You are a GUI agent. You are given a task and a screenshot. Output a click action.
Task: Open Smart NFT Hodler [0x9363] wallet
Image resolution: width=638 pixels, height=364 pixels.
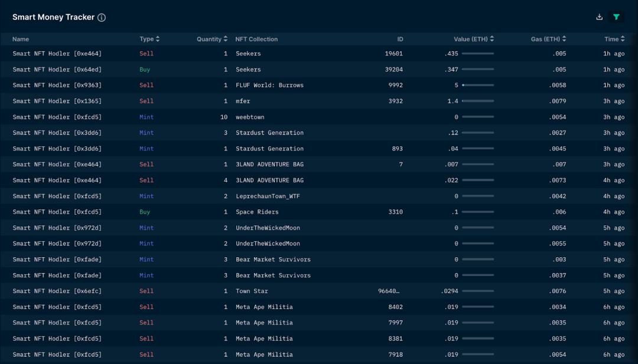point(57,86)
